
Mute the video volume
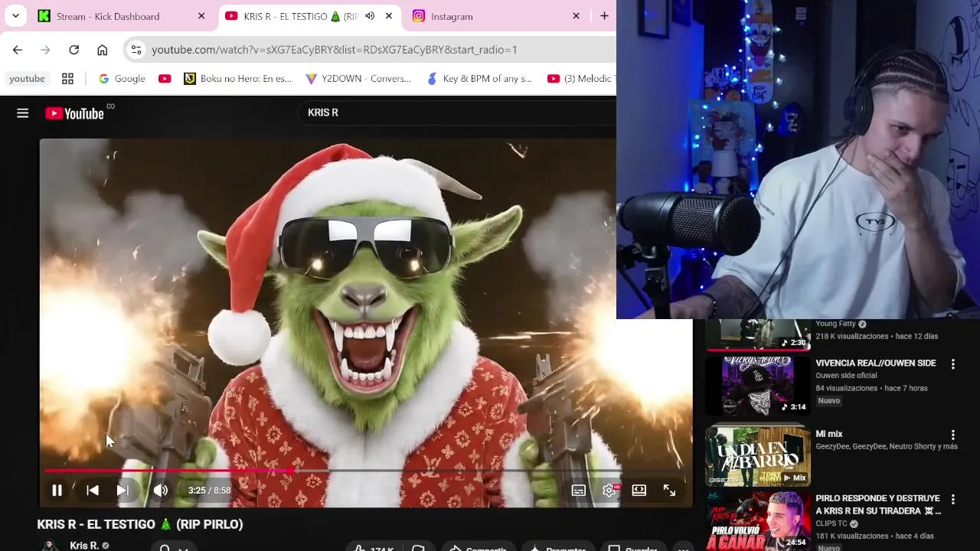click(x=160, y=491)
